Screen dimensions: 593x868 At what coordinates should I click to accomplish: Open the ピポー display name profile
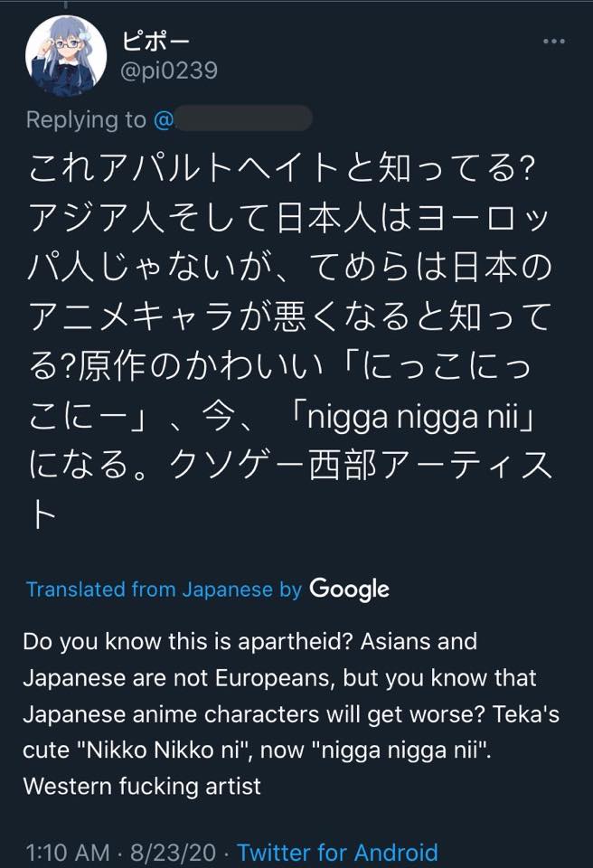click(155, 41)
